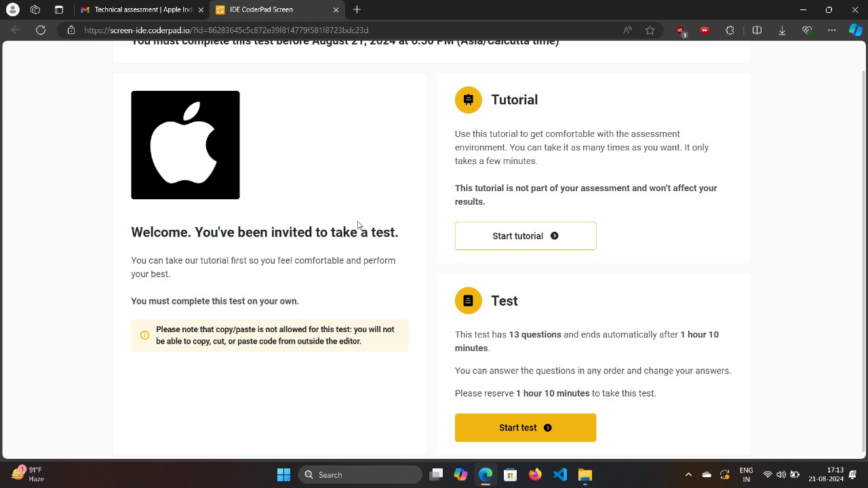
Task: Open Browser essentials heart icon
Action: pyautogui.click(x=807, y=30)
